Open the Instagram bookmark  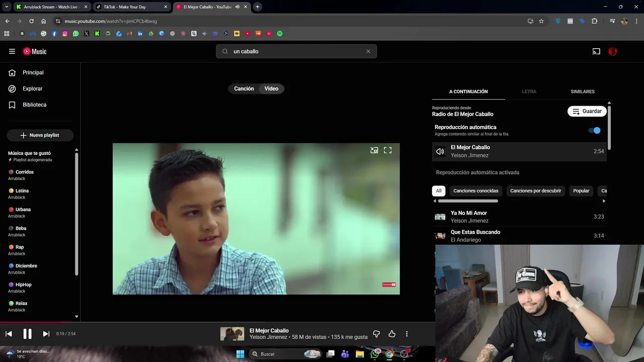pyautogui.click(x=65, y=34)
